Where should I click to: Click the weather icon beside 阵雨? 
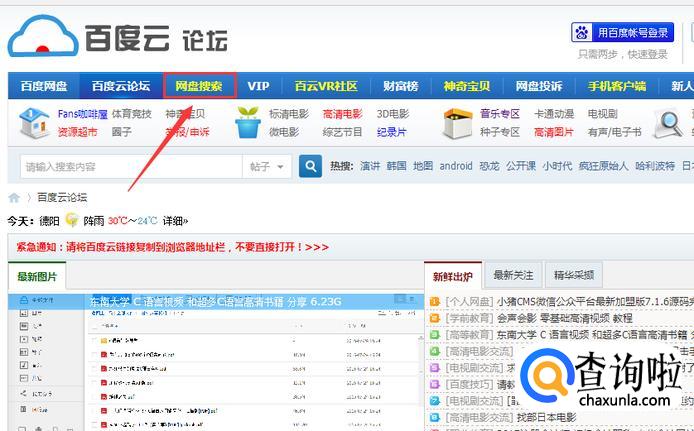point(72,219)
